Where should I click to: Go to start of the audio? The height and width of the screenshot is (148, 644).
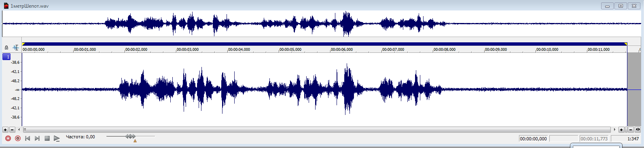(x=28, y=138)
